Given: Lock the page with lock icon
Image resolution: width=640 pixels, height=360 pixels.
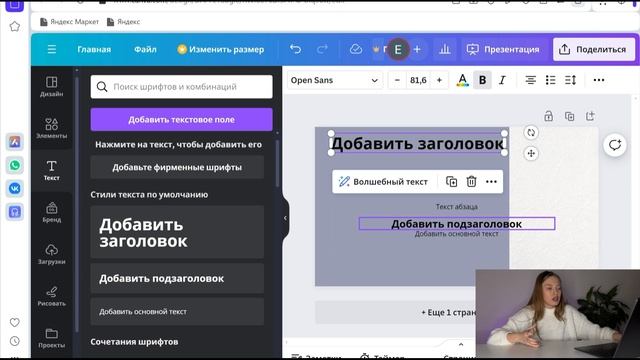Looking at the screenshot, I should coord(549,116).
